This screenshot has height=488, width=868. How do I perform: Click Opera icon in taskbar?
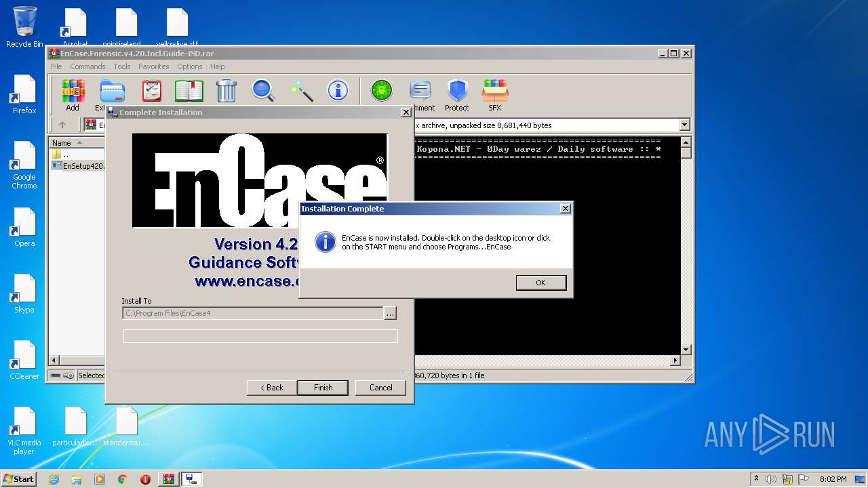point(145,479)
